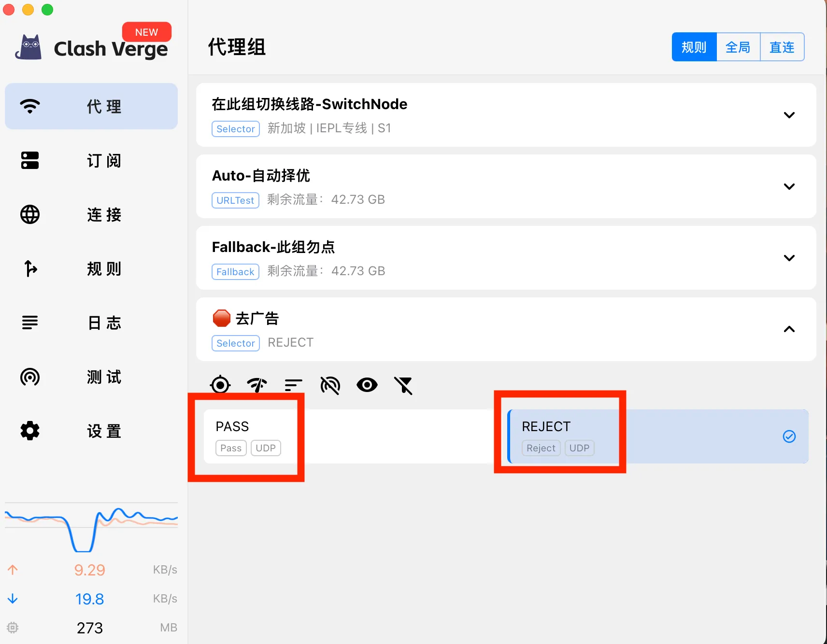
Task: Open the 日志 logs page
Action: (x=91, y=322)
